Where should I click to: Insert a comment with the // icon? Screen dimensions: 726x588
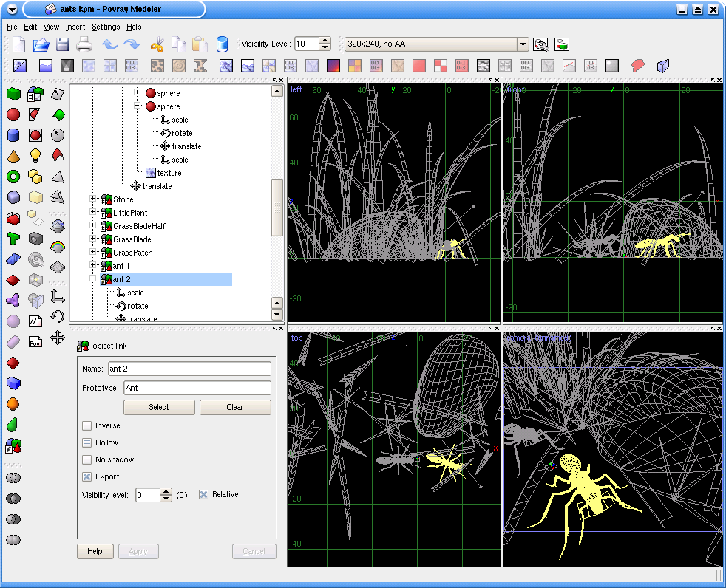tap(35, 321)
